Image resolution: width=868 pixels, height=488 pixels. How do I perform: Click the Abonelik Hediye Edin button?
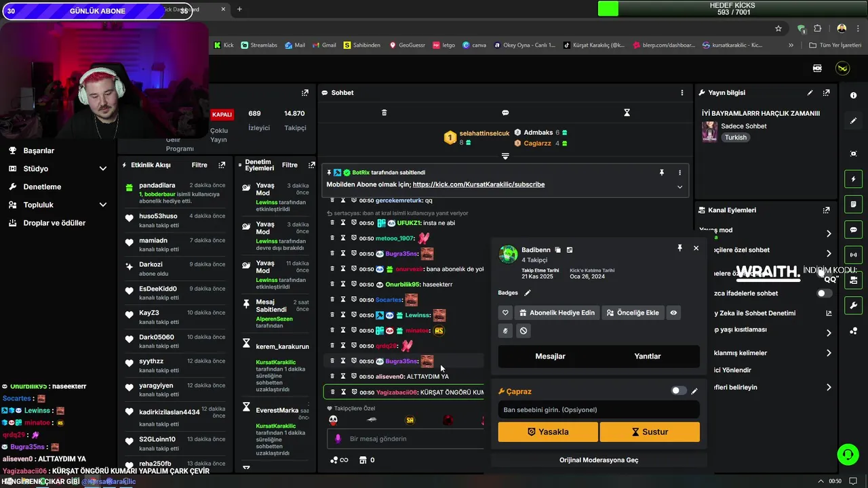tap(557, 312)
